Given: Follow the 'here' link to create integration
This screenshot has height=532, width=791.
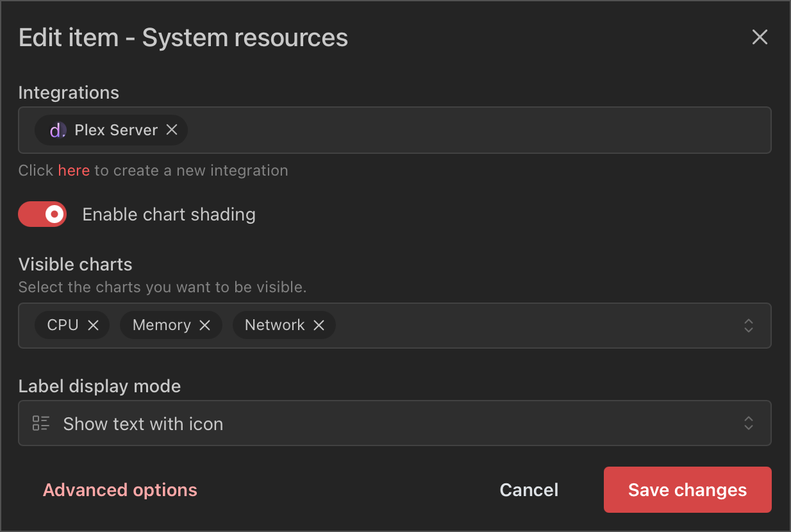Looking at the screenshot, I should [x=74, y=170].
